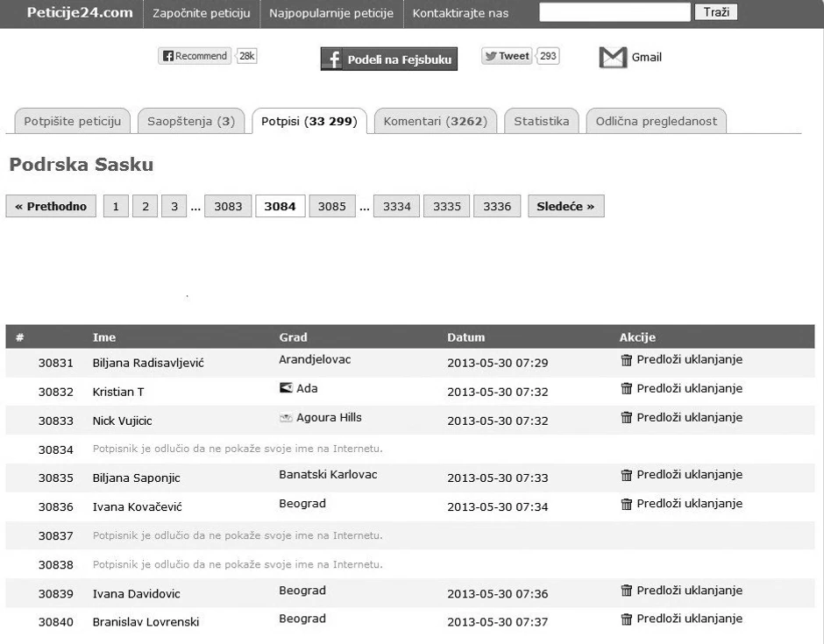Click city Banatski Karlovac
Image resolution: width=824 pixels, height=644 pixels.
pyautogui.click(x=328, y=475)
